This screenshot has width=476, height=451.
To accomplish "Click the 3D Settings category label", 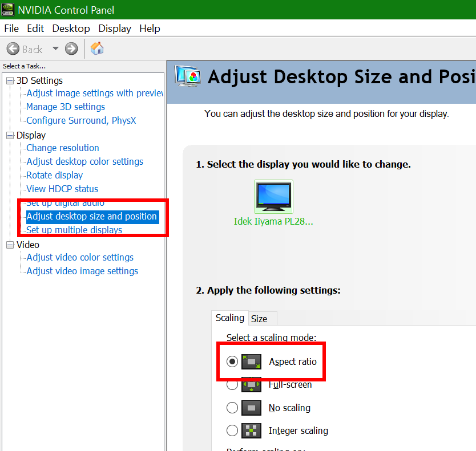I will click(39, 80).
